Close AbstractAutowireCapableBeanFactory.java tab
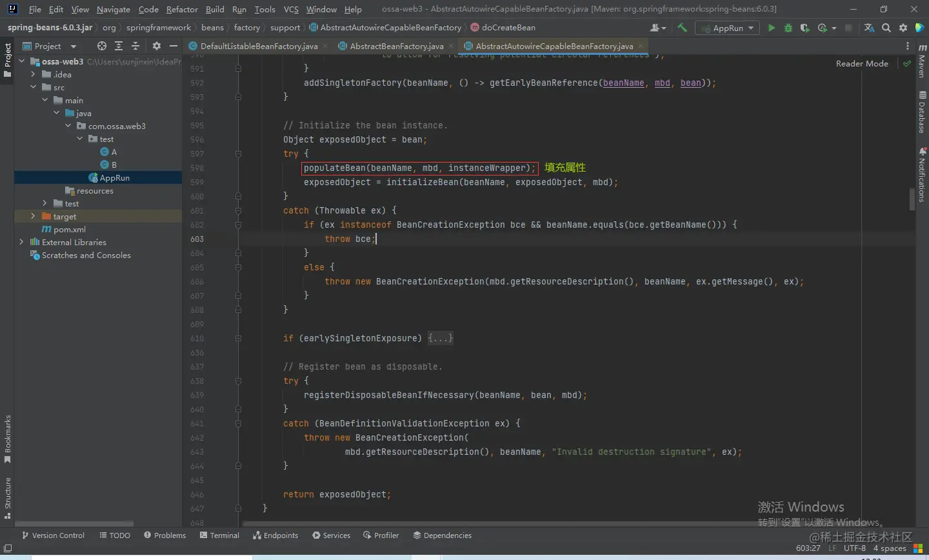This screenshot has width=929, height=560. [641, 46]
